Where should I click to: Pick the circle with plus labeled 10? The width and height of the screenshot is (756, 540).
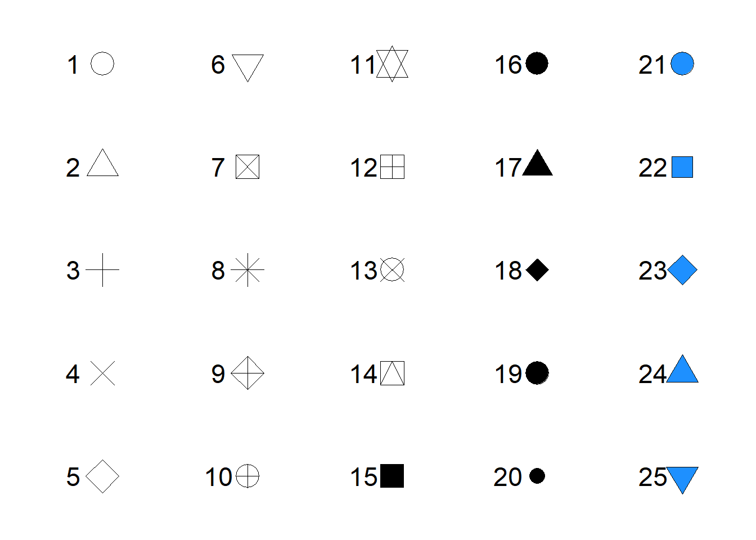pos(247,476)
